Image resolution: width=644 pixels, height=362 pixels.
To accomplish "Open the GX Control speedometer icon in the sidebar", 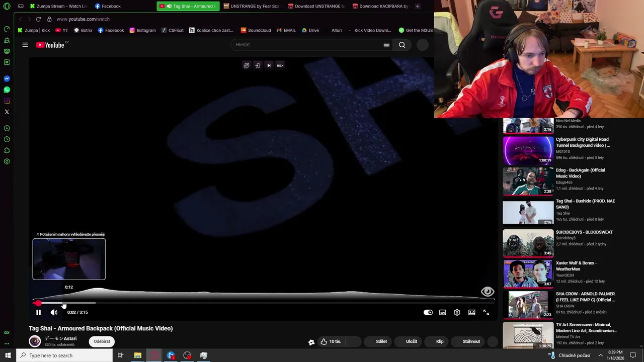I will pyautogui.click(x=7, y=29).
